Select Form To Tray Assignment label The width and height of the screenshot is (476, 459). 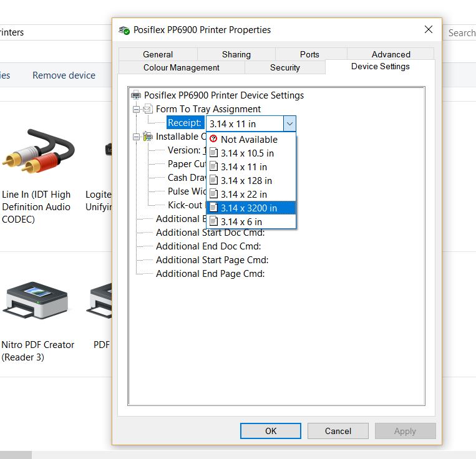208,109
